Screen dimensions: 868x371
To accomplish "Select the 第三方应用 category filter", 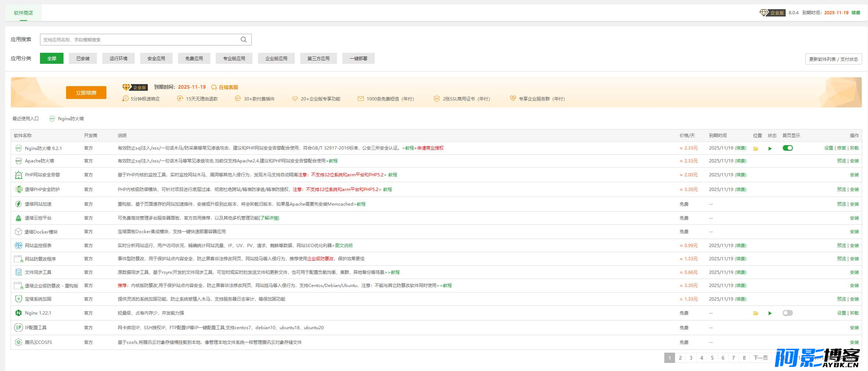I will click(319, 58).
